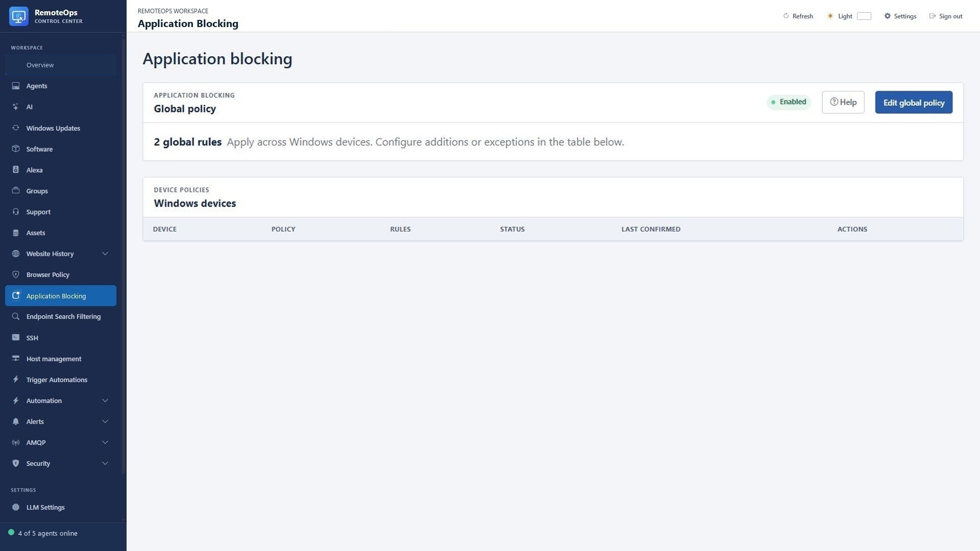The image size is (980, 551).
Task: Open the Overview page
Action: click(x=61, y=65)
